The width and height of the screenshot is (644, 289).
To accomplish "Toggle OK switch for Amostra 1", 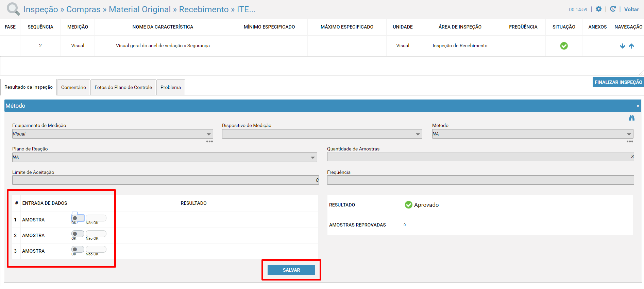I will pyautogui.click(x=78, y=218).
